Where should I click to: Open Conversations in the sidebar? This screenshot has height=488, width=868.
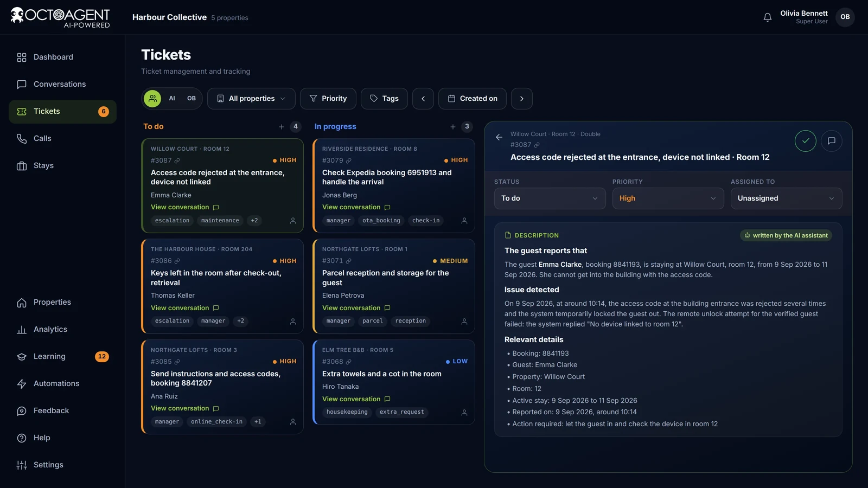click(x=62, y=85)
